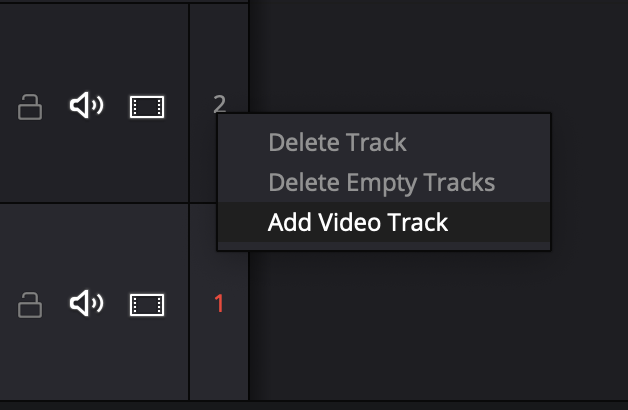This screenshot has height=410, width=628.
Task: Select Add Video Track menu entry
Action: tap(358, 222)
